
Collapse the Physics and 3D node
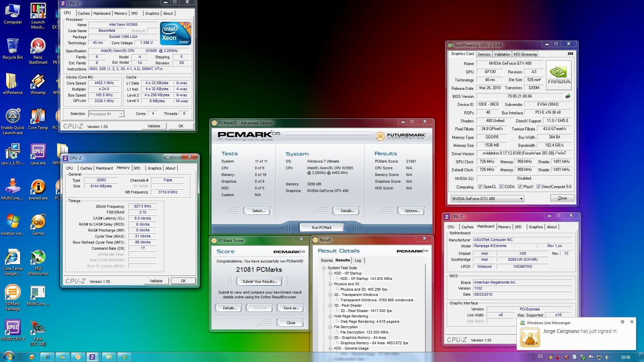tap(330, 284)
